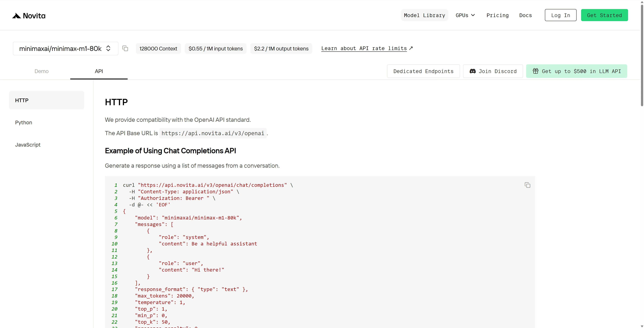Click the Example of Using Chat Completions API heading

(171, 151)
